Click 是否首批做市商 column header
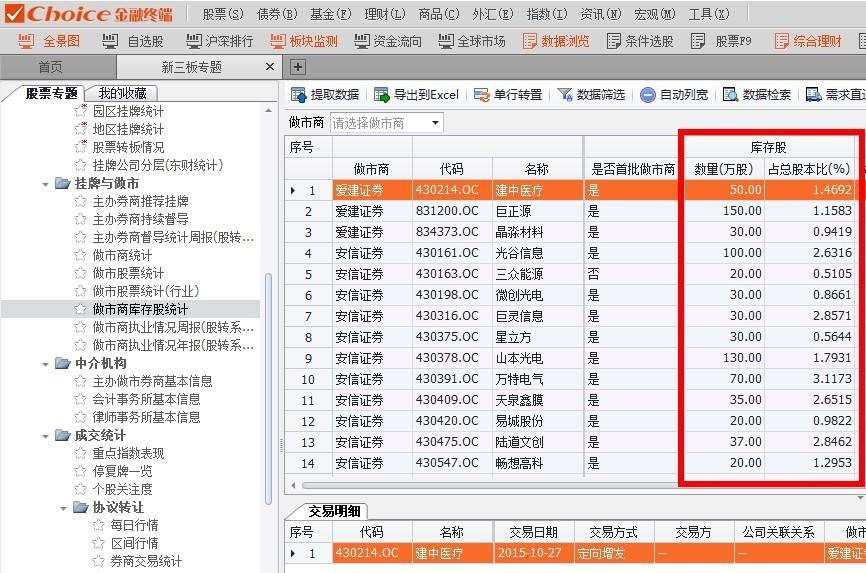Screen dimensions: 866x573 click(633, 169)
